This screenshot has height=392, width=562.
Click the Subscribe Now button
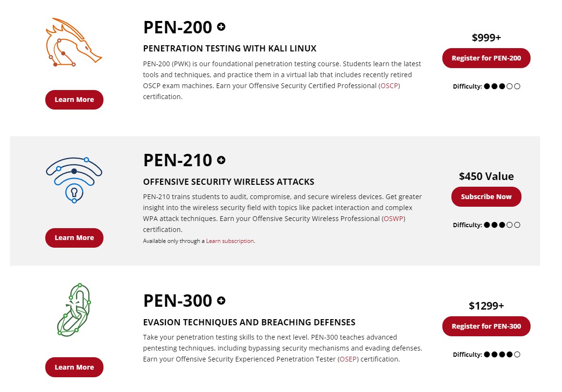pyautogui.click(x=486, y=197)
